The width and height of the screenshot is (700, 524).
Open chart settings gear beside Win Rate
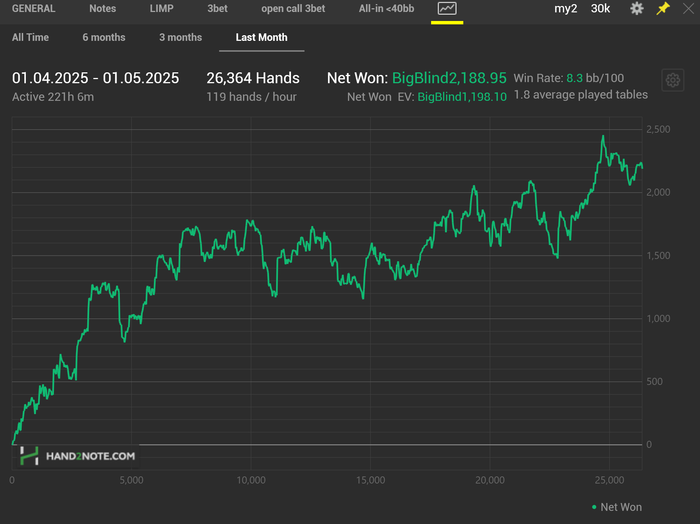pos(673,80)
